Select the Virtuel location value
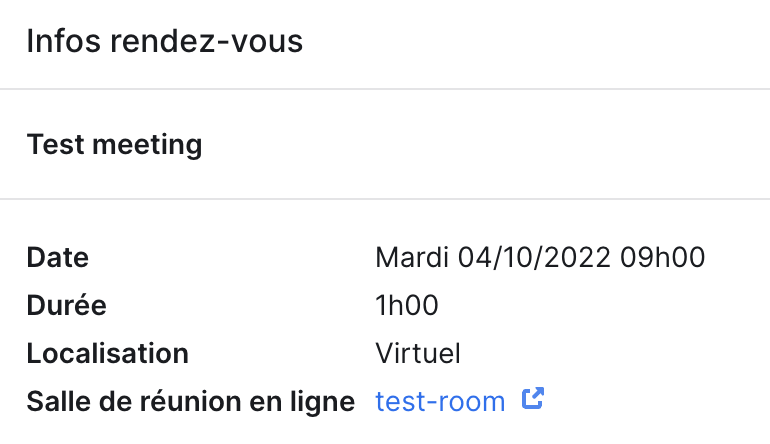Viewport: 770px width, 444px height. [x=418, y=354]
